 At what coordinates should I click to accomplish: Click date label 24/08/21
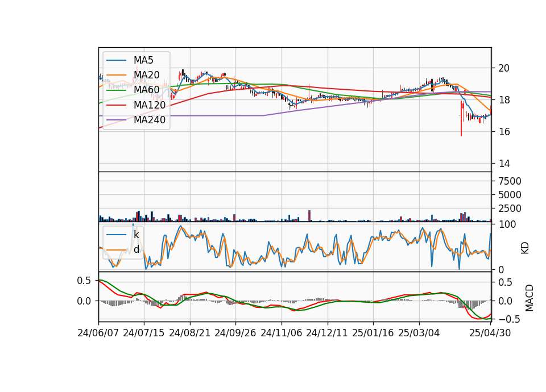[190, 333]
